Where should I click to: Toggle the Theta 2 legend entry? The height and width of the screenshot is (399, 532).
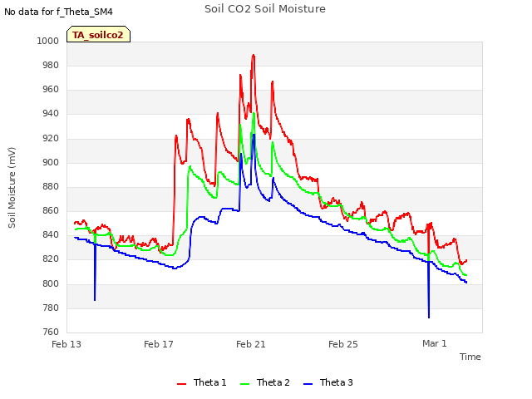point(265,382)
